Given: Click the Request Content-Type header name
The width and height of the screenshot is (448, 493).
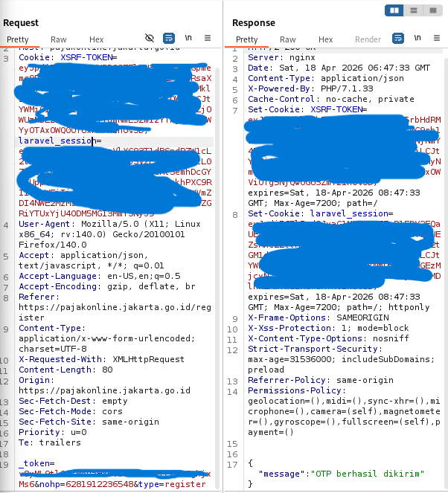Looking at the screenshot, I should tap(49, 328).
